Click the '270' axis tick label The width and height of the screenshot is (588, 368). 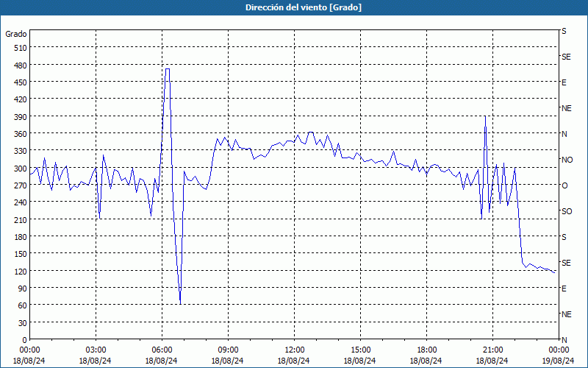(x=21, y=185)
